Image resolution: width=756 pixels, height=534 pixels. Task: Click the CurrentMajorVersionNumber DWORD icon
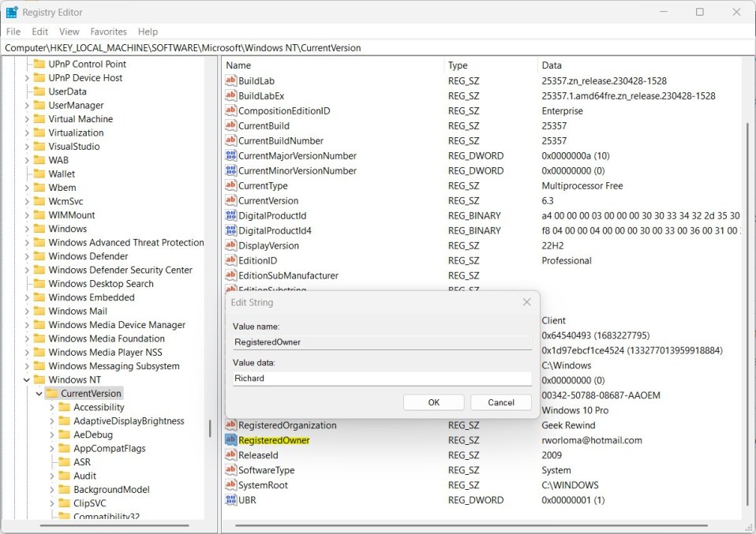coord(231,155)
